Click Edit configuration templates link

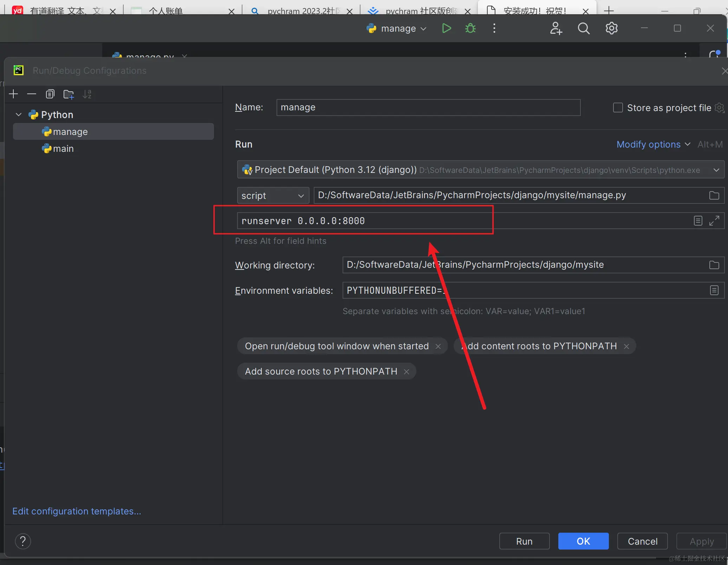click(x=77, y=511)
